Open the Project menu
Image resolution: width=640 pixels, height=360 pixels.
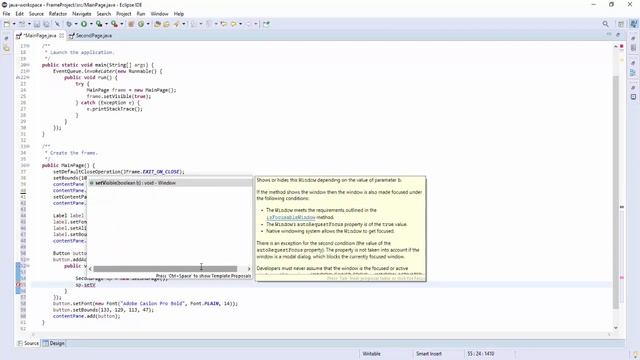click(x=124, y=13)
